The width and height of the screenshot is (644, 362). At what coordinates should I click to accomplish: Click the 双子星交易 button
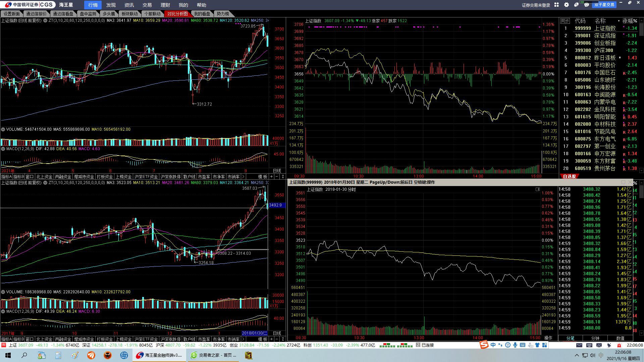604,5
